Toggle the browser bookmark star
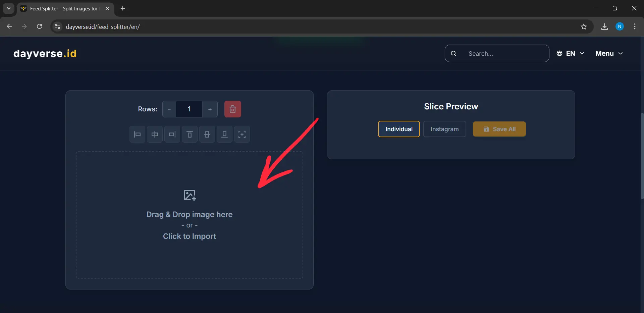Screen dimensions: 644x313 (584, 27)
